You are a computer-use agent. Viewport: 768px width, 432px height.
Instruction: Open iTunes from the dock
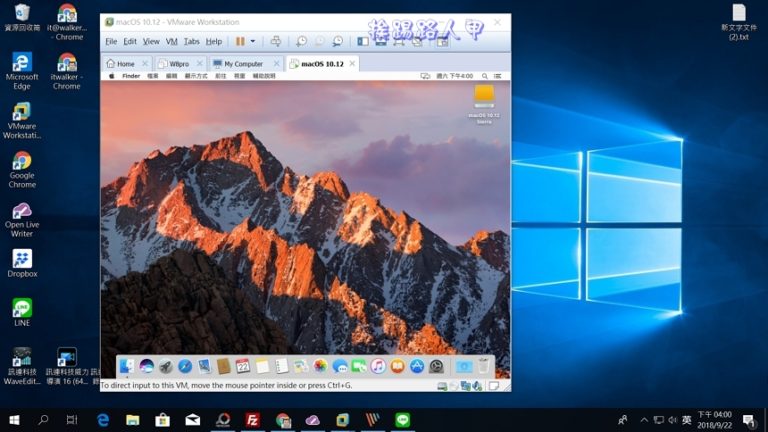[x=378, y=367]
